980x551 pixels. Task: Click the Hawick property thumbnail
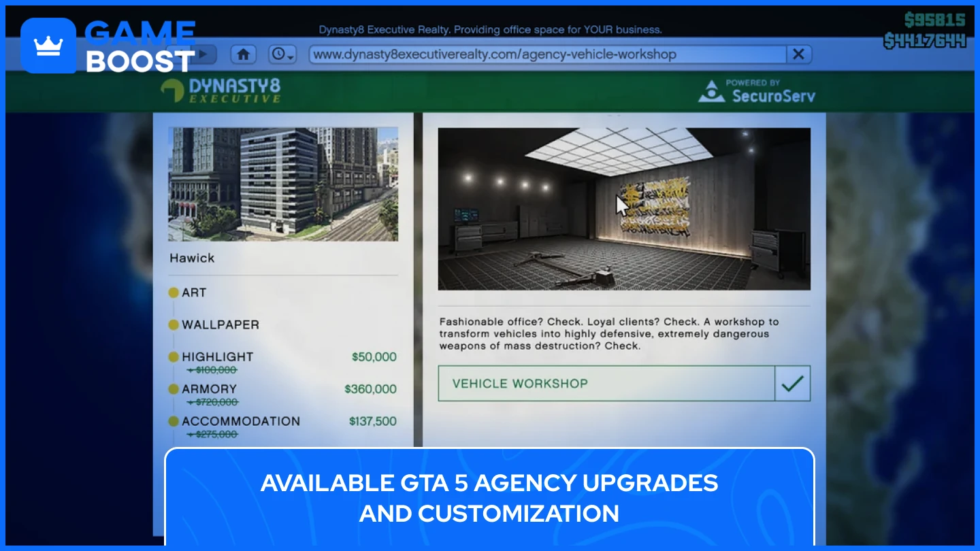click(282, 184)
